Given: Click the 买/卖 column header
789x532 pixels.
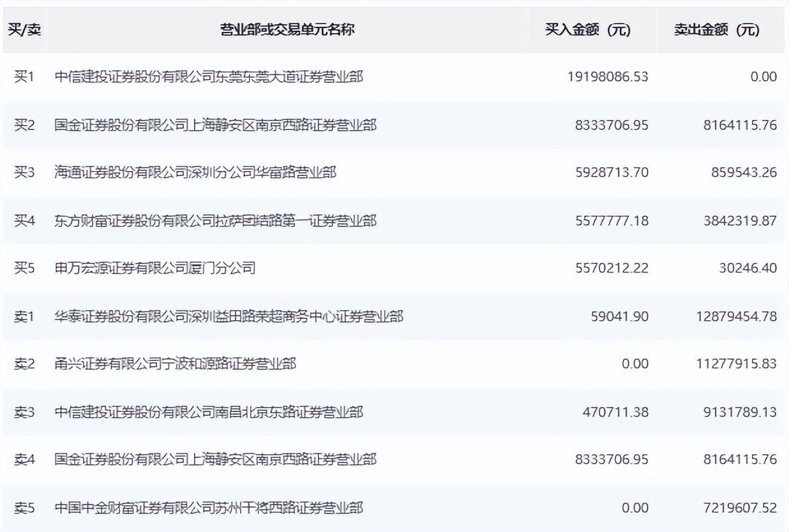Looking at the screenshot, I should [24, 30].
